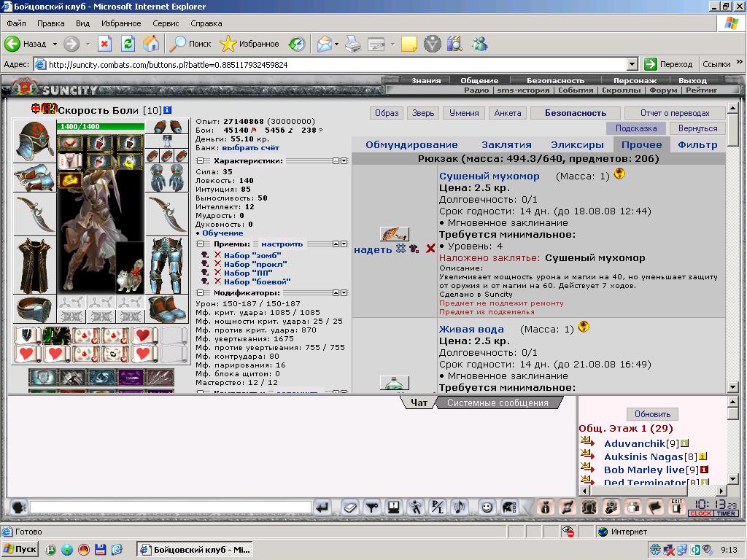Expand the Ссылки links chevron
This screenshot has height=560, width=747.
740,62
